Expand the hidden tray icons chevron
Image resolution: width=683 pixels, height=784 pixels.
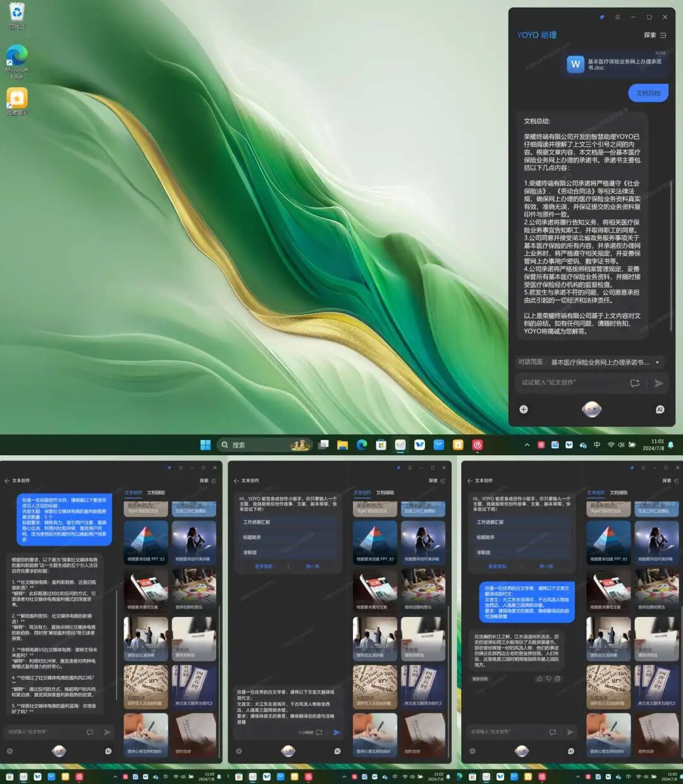(x=527, y=445)
